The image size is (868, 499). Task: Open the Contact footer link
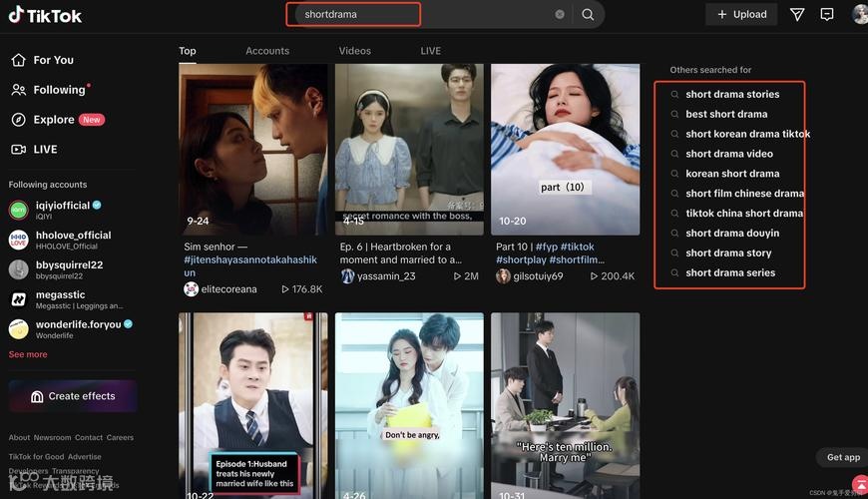[89, 437]
